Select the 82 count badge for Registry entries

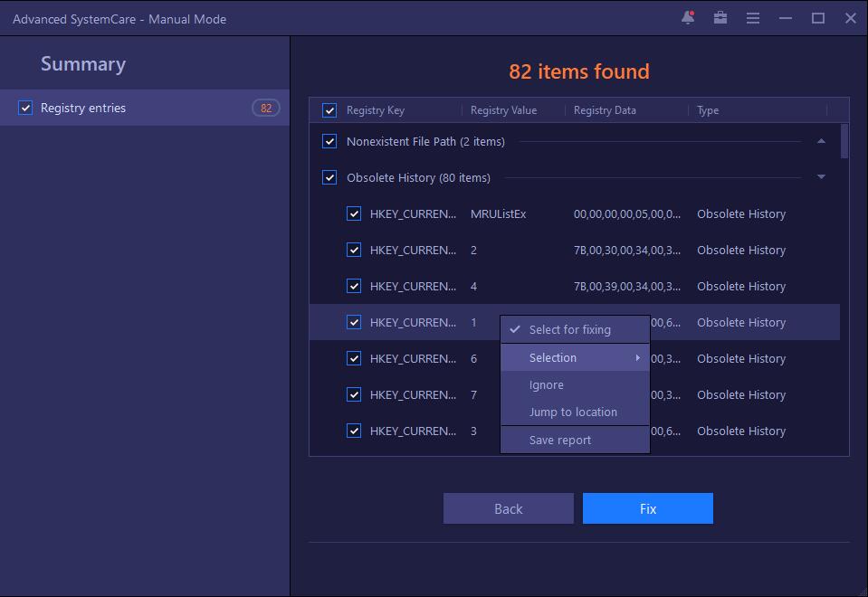click(266, 108)
